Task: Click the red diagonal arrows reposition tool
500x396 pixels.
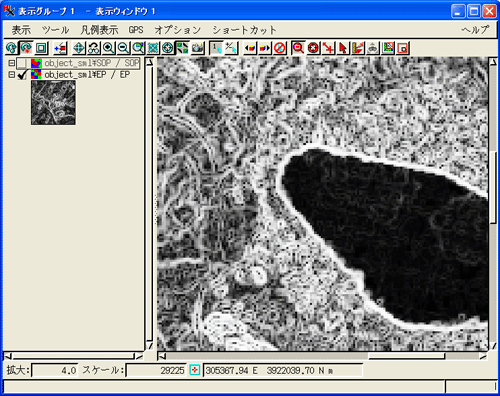Action: coord(328,48)
